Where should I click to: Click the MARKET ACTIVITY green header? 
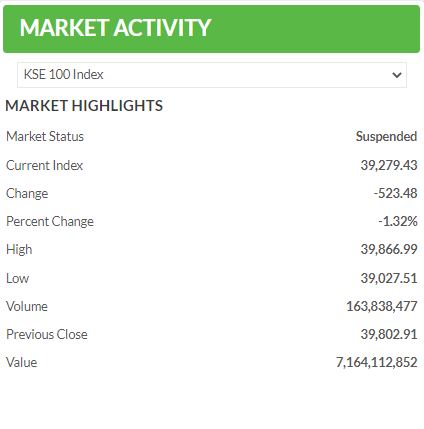click(212, 29)
